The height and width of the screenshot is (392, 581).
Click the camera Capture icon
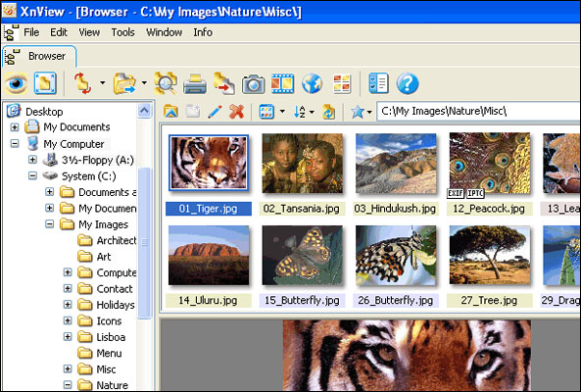click(254, 83)
